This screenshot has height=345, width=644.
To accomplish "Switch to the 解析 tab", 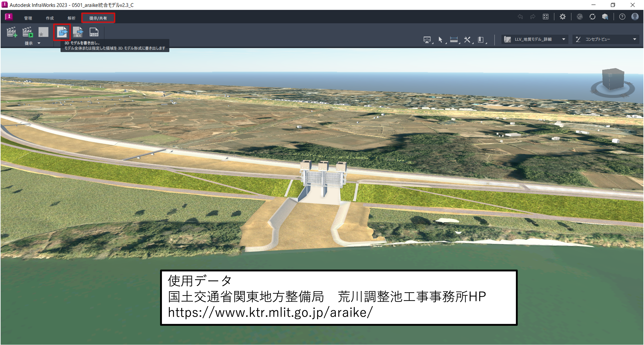I will pos(71,18).
